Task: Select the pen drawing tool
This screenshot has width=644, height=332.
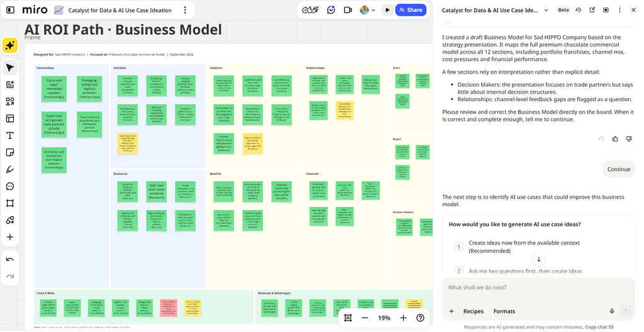Action: click(x=10, y=169)
